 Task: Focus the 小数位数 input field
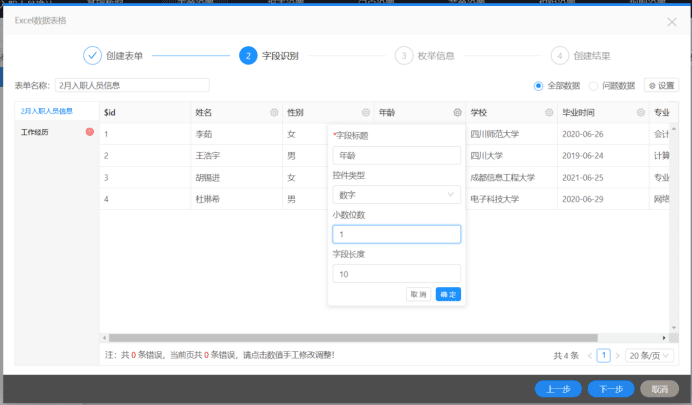click(396, 234)
